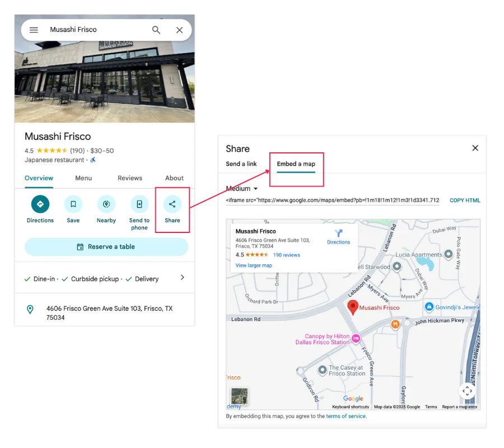
Task: Open the navigation hamburger menu
Action: 34,30
